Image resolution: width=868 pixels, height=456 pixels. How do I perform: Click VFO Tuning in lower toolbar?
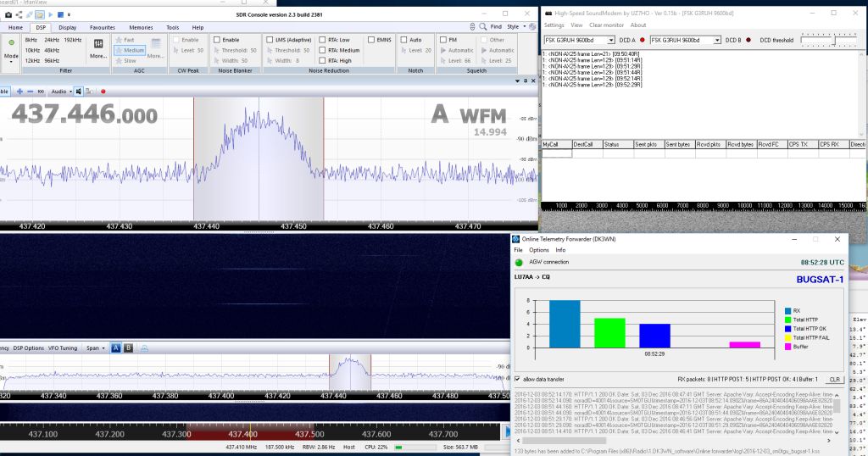click(x=63, y=348)
